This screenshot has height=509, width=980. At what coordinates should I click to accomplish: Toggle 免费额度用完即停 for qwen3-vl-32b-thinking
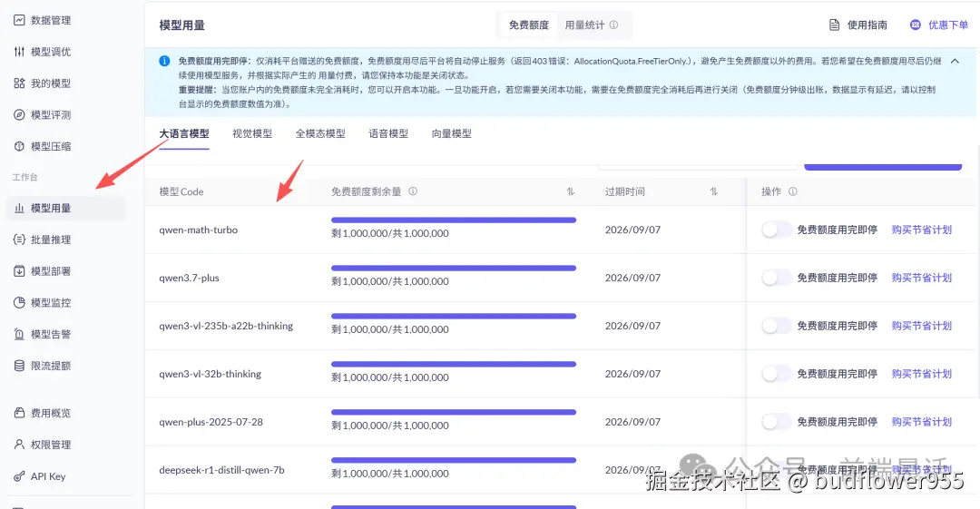tap(777, 374)
